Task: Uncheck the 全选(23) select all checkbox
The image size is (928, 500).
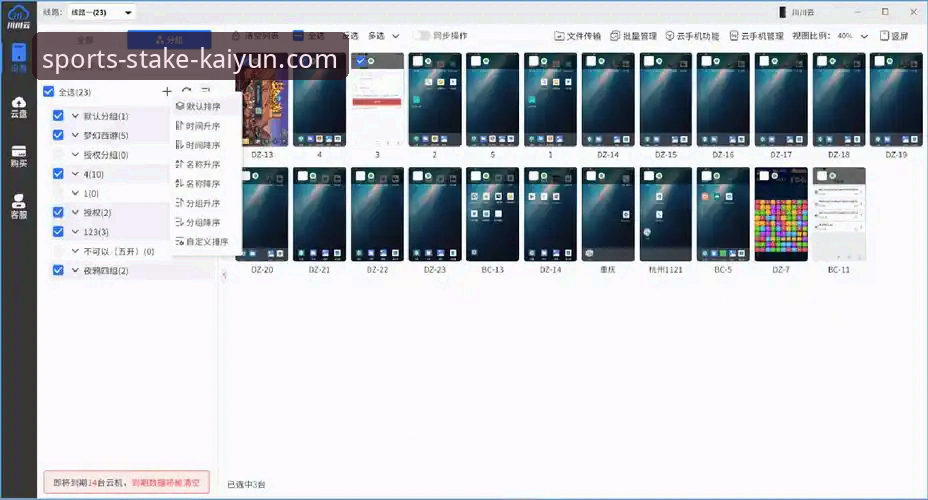Action: (x=49, y=92)
